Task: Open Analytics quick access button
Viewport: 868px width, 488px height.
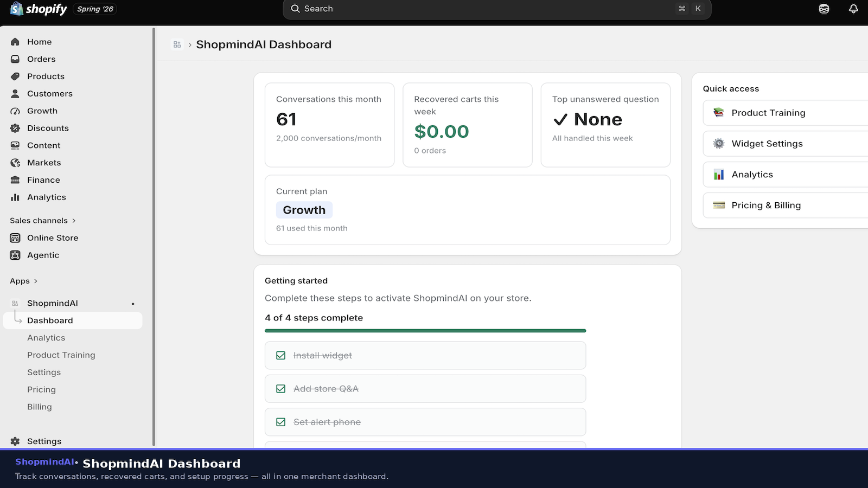Action: click(786, 175)
